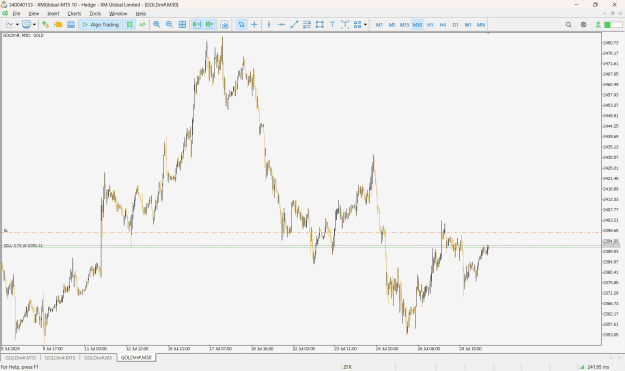Click the IDE MetaEditor toolbar icon

tap(26, 25)
